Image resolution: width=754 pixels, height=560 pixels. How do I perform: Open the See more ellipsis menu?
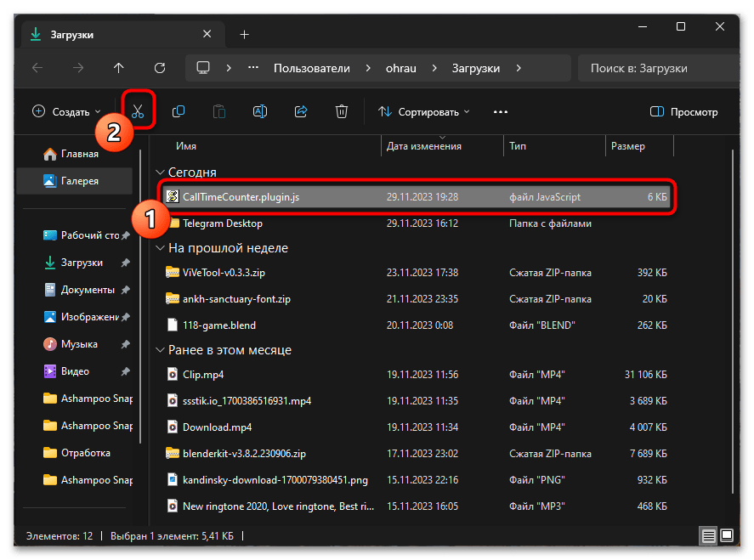click(x=501, y=111)
